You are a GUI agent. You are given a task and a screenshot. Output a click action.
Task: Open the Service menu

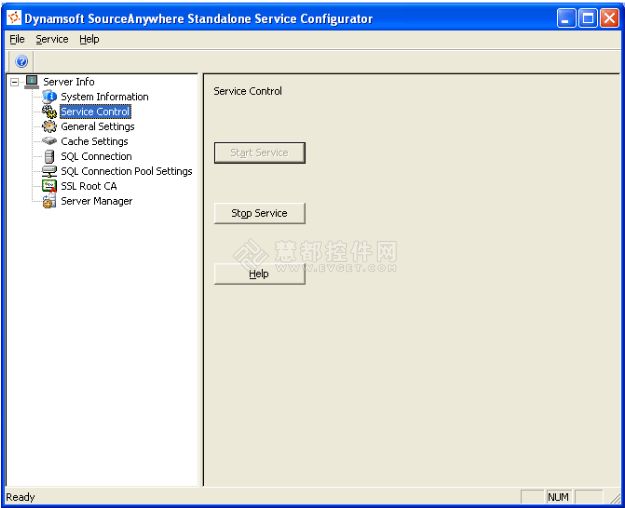pos(52,39)
